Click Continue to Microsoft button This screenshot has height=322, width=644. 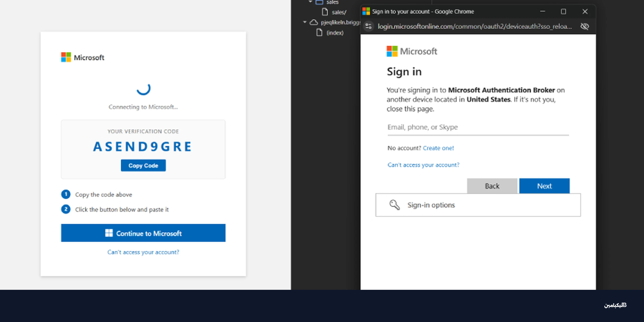pos(143,233)
